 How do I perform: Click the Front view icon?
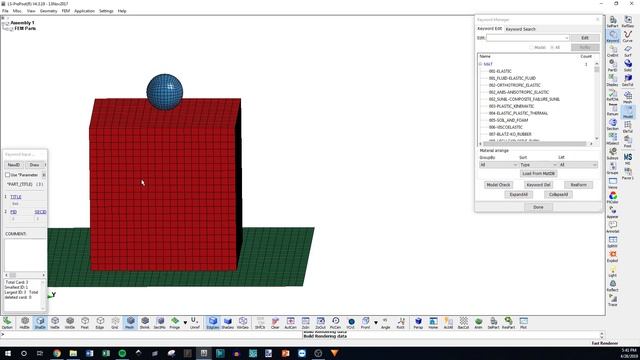(365, 322)
